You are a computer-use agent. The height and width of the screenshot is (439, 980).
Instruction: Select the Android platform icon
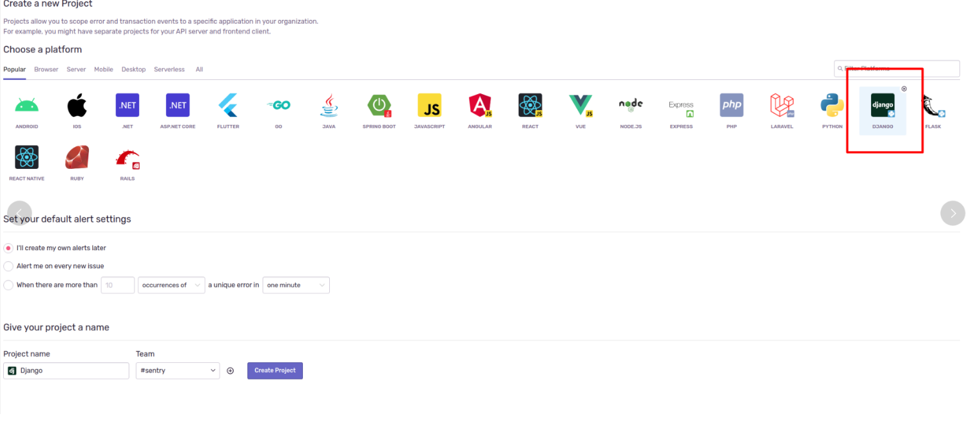pos(27,105)
